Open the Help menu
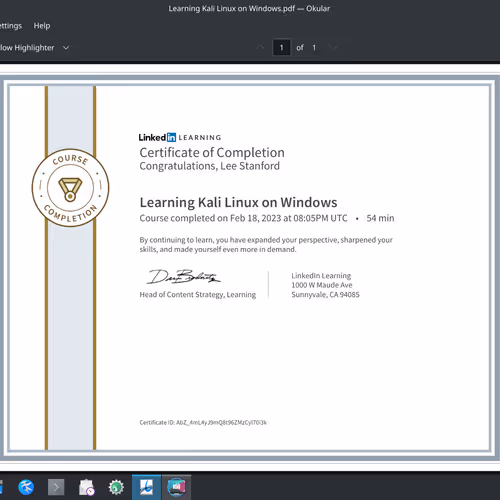This screenshot has height=500, width=500. [42, 26]
